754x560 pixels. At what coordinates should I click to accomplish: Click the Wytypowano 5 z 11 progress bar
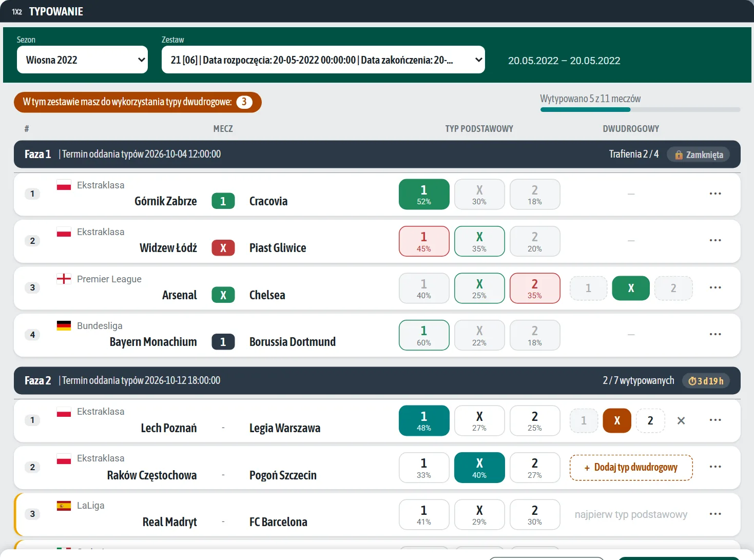[641, 109]
